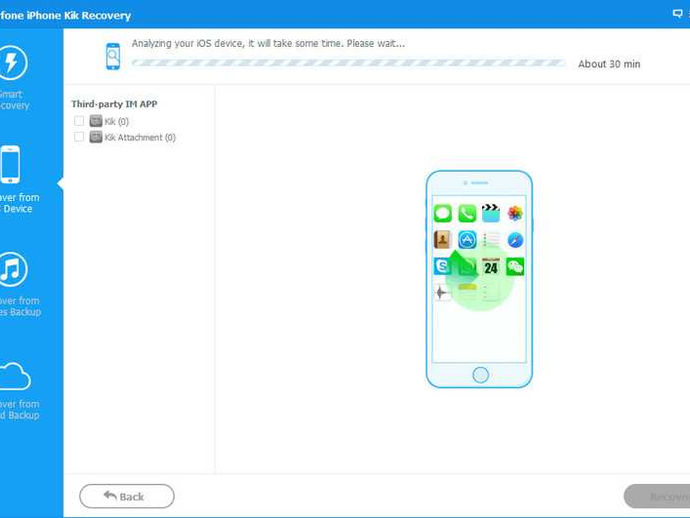Click the 'Recover from iOS Device' sidebar label

19,203
